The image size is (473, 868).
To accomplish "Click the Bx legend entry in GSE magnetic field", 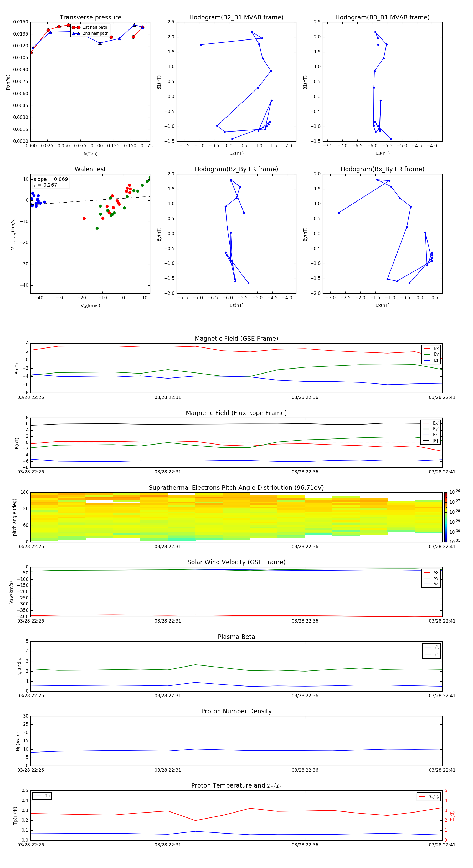I will coord(431,349).
